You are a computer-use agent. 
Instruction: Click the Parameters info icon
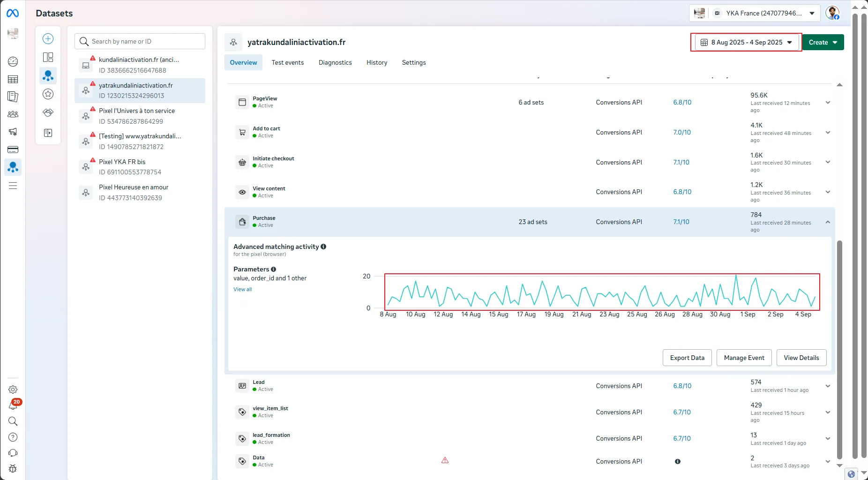coord(274,269)
